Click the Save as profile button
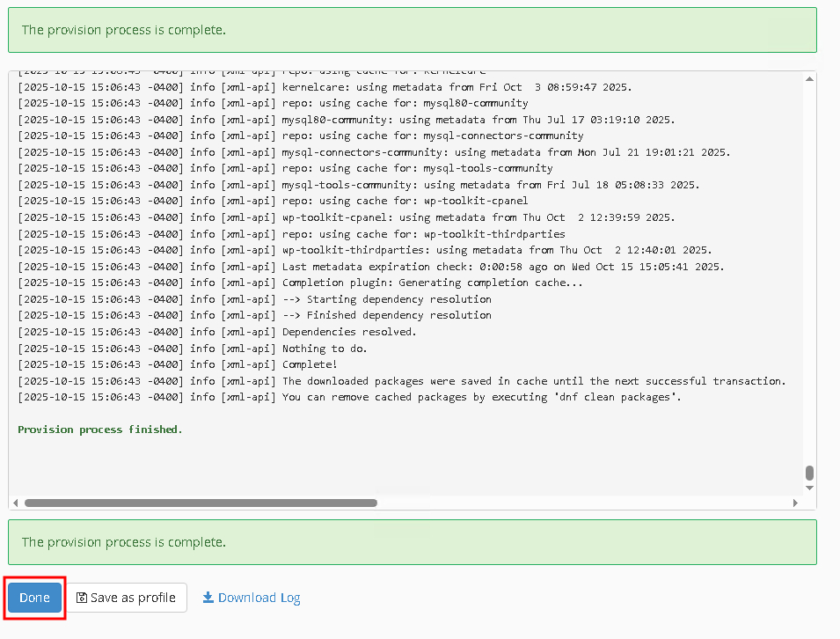The height and width of the screenshot is (639, 840). (127, 598)
